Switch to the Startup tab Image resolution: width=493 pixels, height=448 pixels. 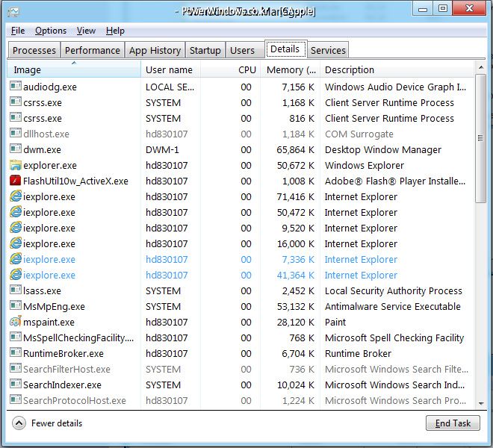coord(205,50)
